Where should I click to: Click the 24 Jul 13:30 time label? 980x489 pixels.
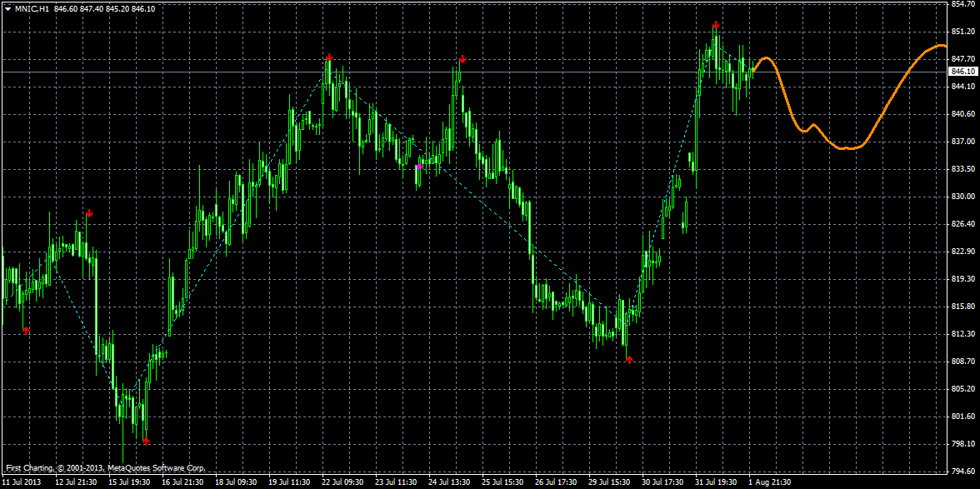(451, 482)
